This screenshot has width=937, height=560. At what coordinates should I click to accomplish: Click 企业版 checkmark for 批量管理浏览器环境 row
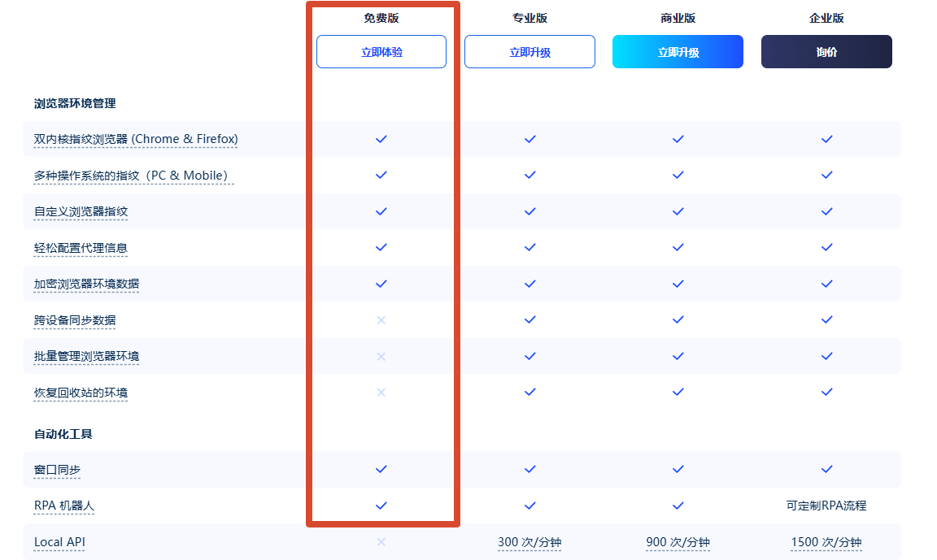click(x=826, y=356)
